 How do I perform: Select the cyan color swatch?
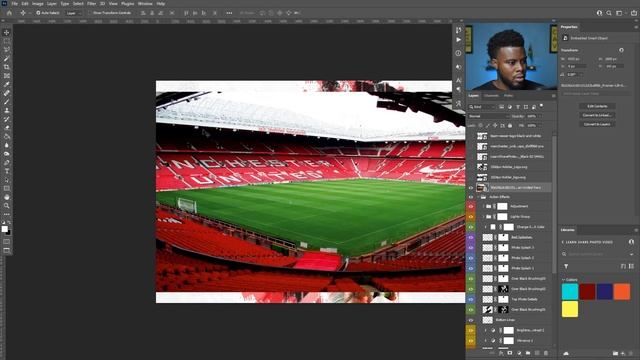(x=570, y=292)
